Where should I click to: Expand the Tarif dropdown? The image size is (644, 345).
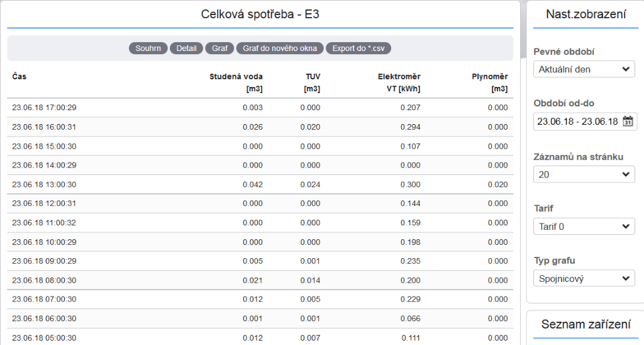[x=584, y=227]
